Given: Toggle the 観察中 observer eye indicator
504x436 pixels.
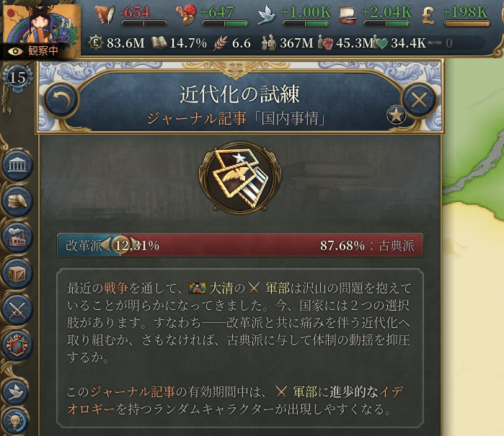Looking at the screenshot, I should 31,50.
